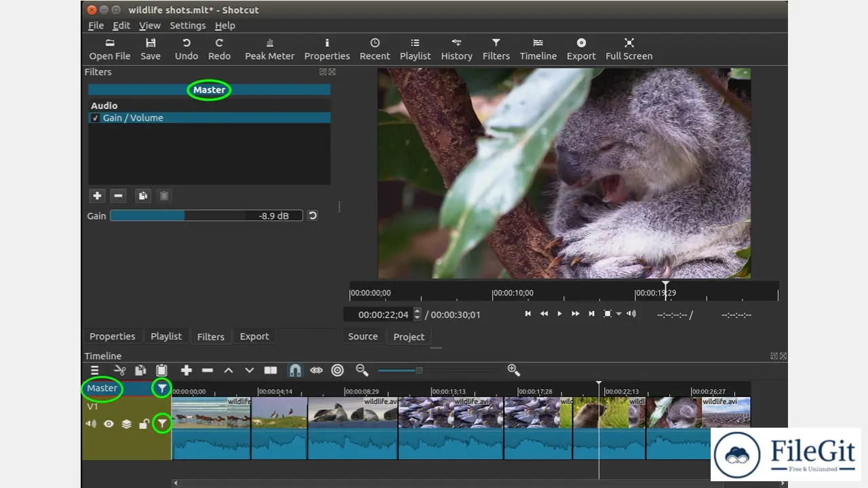Open Export from main toolbar
The height and width of the screenshot is (488, 868).
point(581,49)
